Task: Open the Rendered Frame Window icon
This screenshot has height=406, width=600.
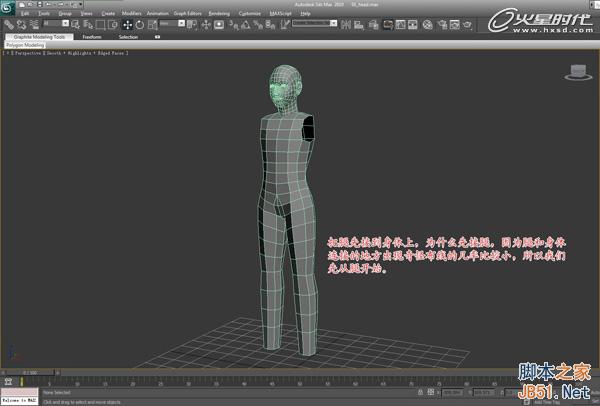Action: (x=455, y=25)
